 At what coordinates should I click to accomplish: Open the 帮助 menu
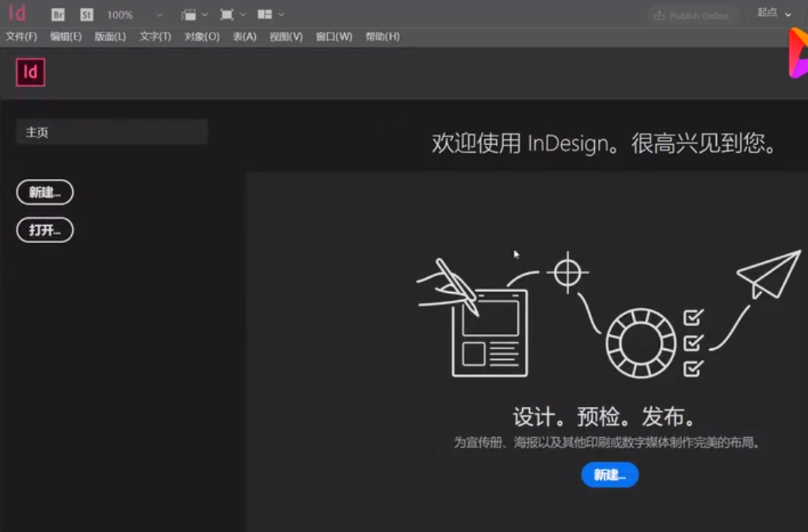coord(383,36)
